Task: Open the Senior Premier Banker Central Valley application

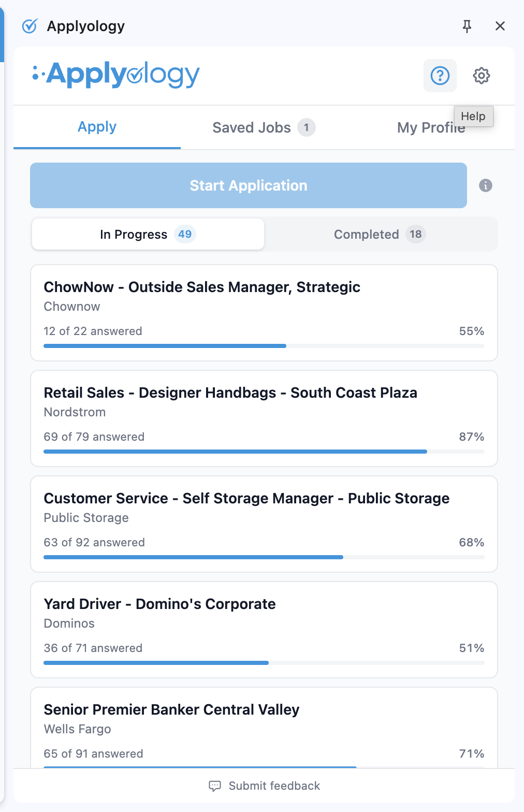Action: (x=264, y=728)
